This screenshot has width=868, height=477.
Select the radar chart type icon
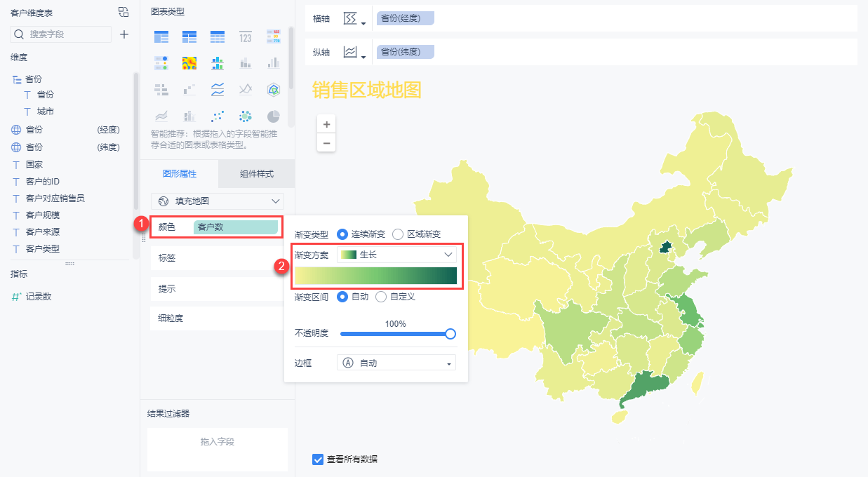coord(273,89)
